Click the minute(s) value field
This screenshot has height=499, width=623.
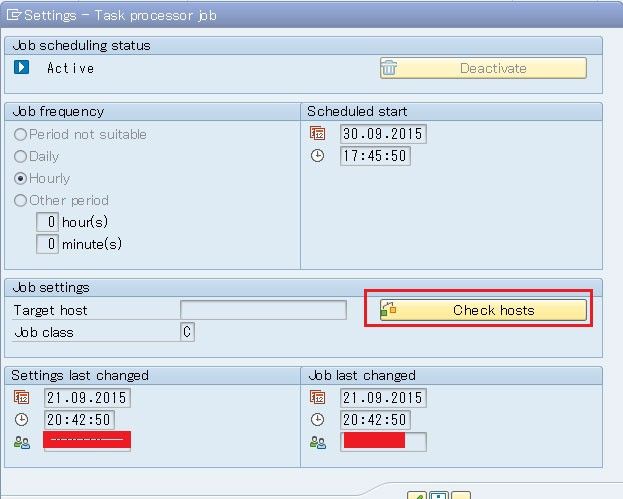[x=47, y=244]
